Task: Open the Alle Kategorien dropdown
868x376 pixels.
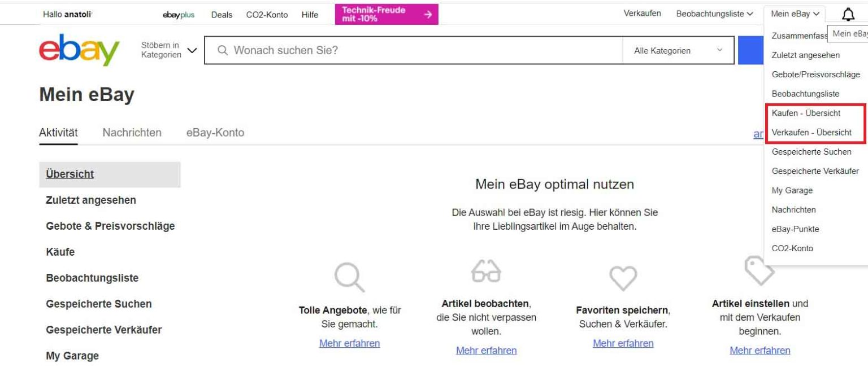Action: click(x=678, y=50)
